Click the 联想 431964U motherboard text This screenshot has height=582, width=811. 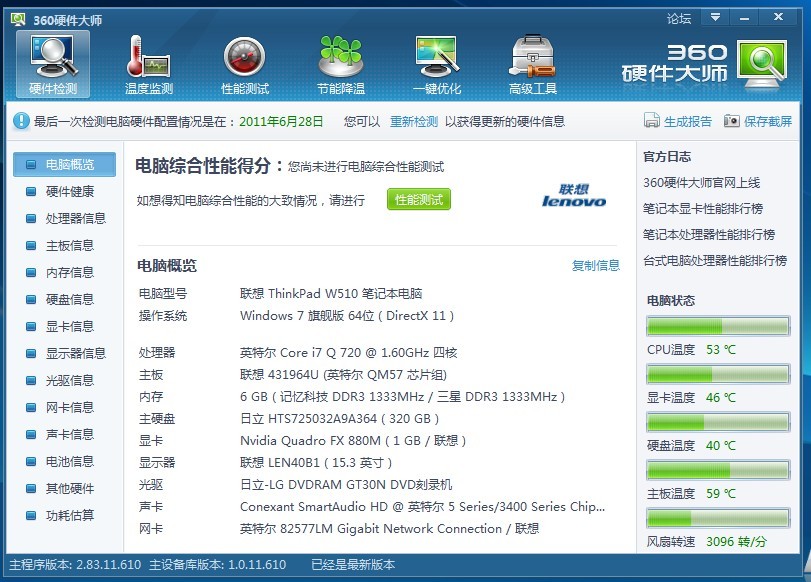pyautogui.click(x=343, y=375)
